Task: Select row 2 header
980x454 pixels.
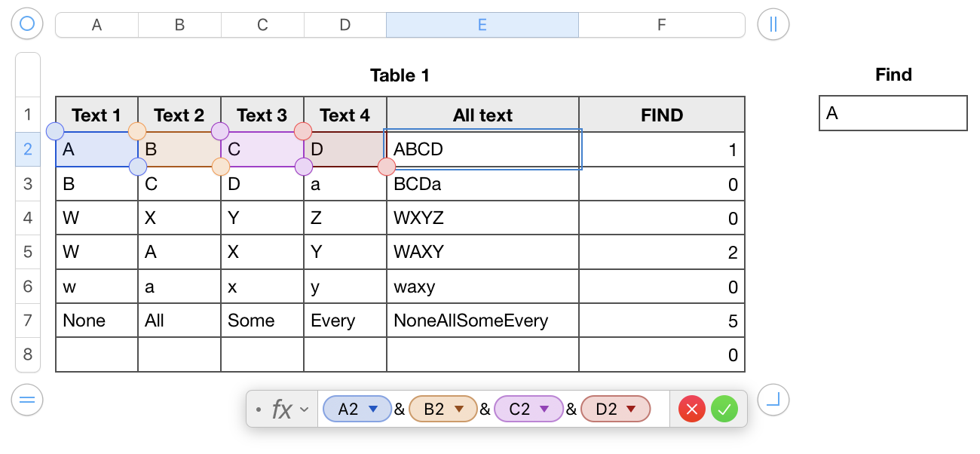Action: [x=28, y=149]
